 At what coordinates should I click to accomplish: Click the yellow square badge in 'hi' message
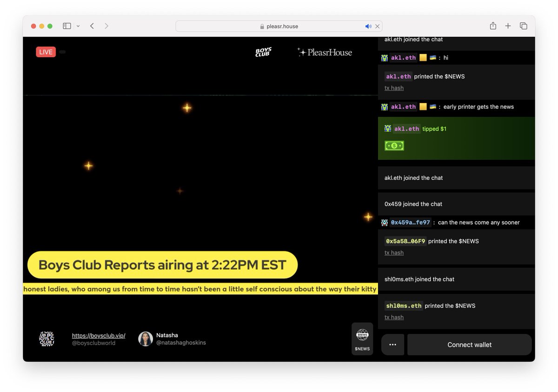423,58
